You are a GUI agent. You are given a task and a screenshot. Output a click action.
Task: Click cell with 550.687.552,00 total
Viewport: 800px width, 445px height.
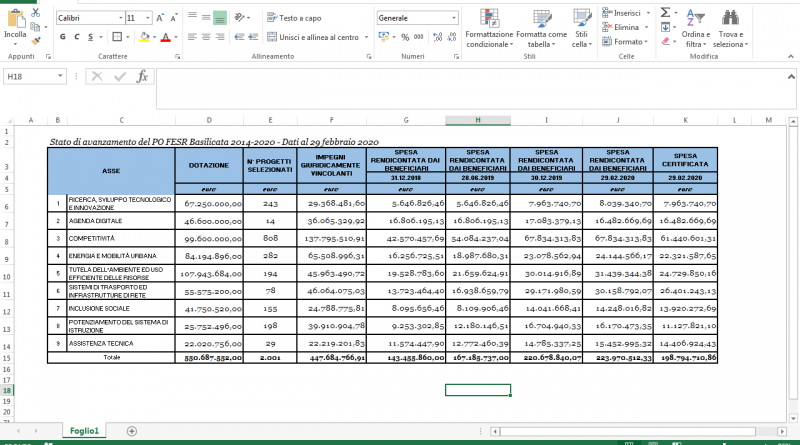tap(209, 357)
